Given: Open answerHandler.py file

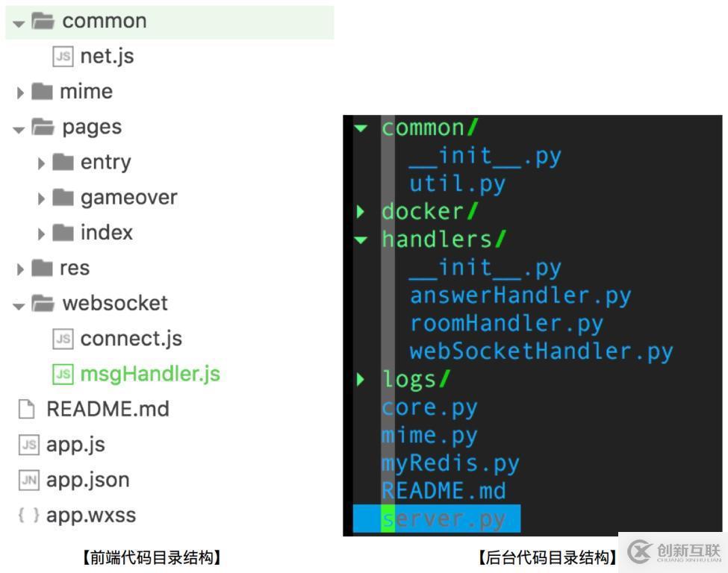Looking at the screenshot, I should point(520,295).
